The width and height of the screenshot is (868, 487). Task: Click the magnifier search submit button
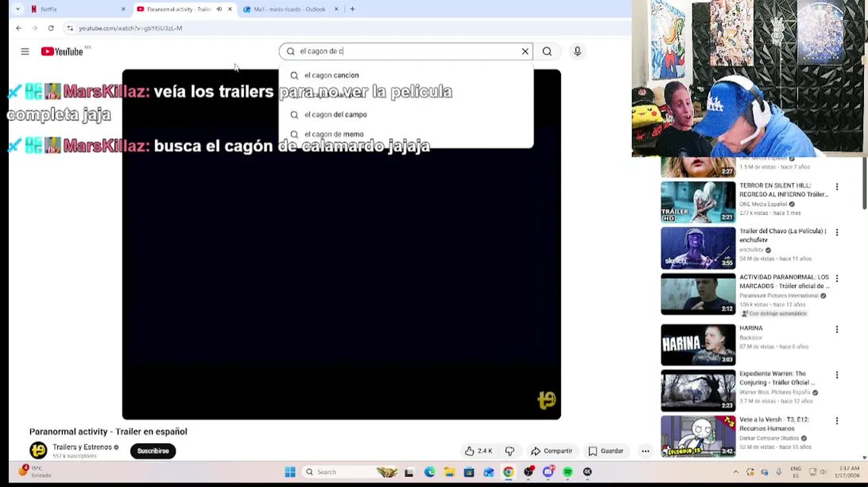click(547, 51)
